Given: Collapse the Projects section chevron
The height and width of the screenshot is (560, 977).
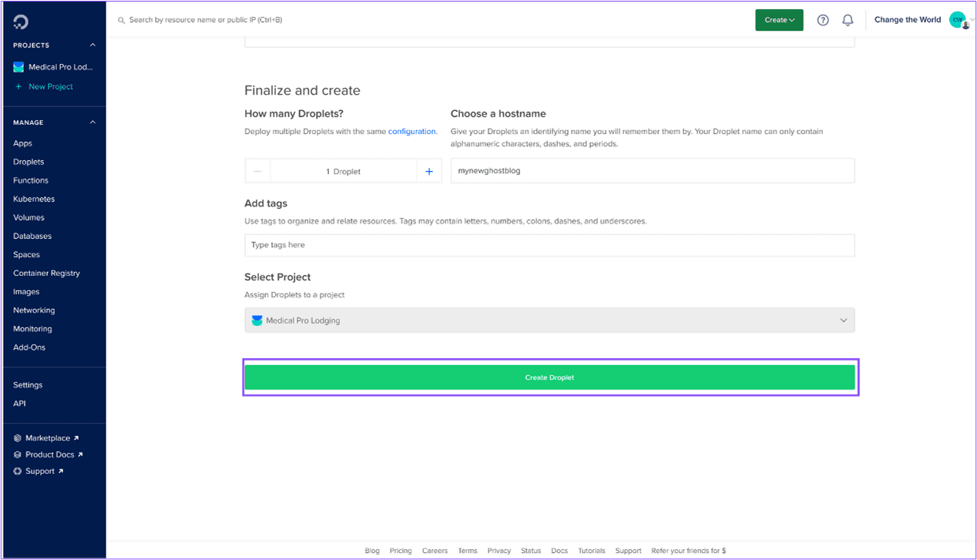Looking at the screenshot, I should [x=93, y=45].
